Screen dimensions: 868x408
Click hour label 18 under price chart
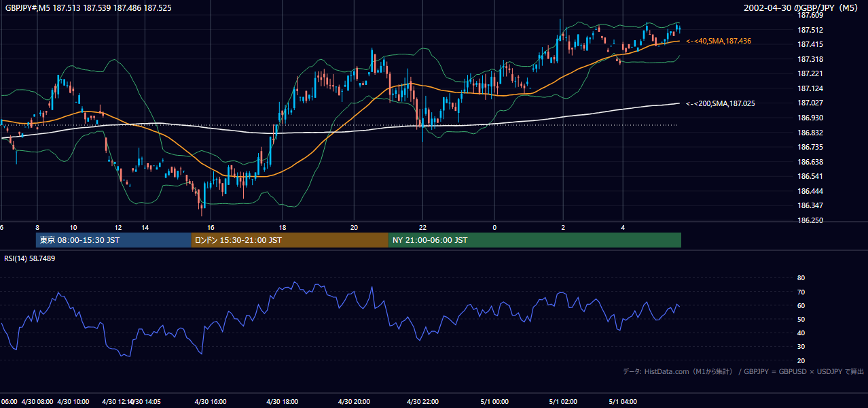coord(282,228)
